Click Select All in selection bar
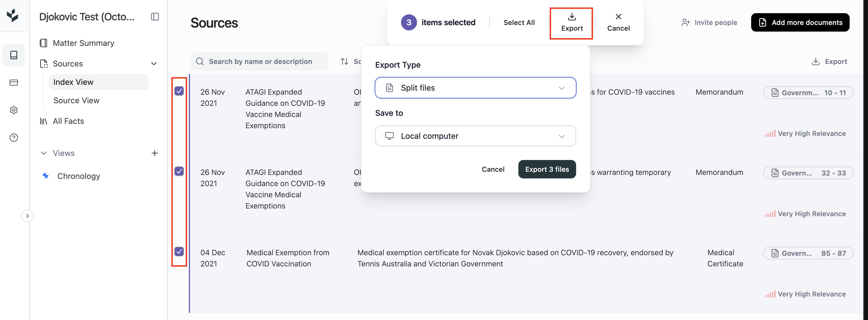 tap(519, 23)
